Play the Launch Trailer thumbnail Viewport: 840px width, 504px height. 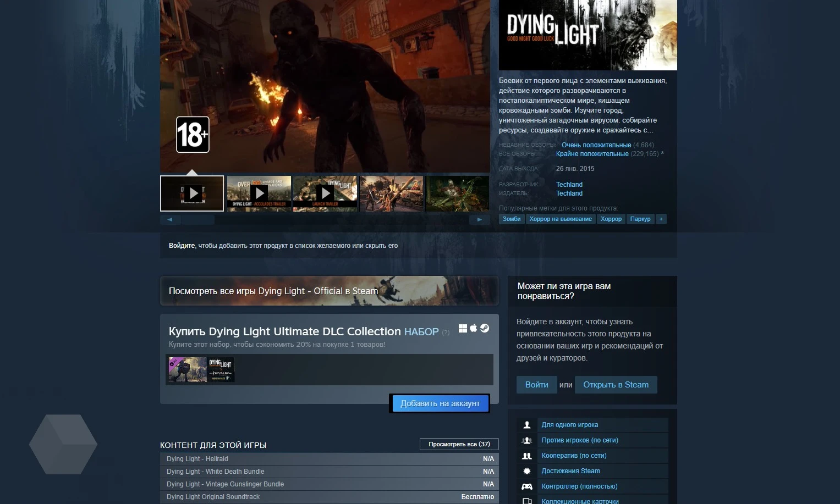(x=325, y=193)
